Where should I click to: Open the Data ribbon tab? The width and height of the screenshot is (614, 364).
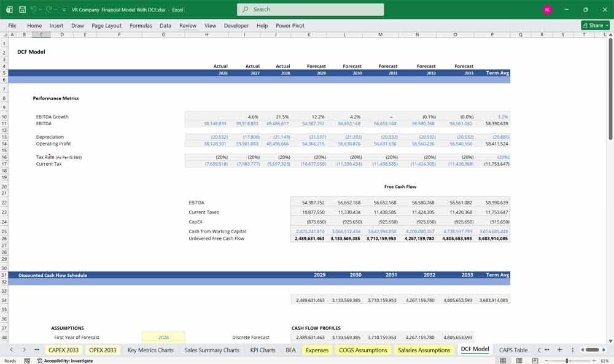point(165,25)
